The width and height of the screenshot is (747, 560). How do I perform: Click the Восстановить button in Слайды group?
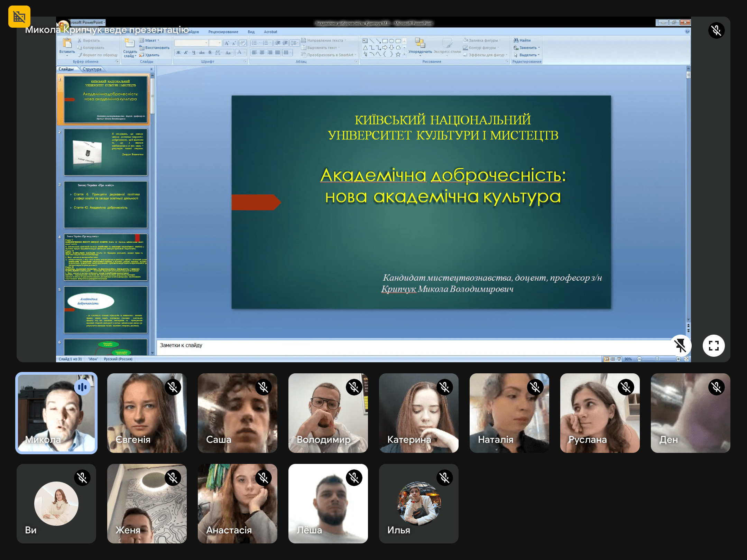click(x=157, y=48)
